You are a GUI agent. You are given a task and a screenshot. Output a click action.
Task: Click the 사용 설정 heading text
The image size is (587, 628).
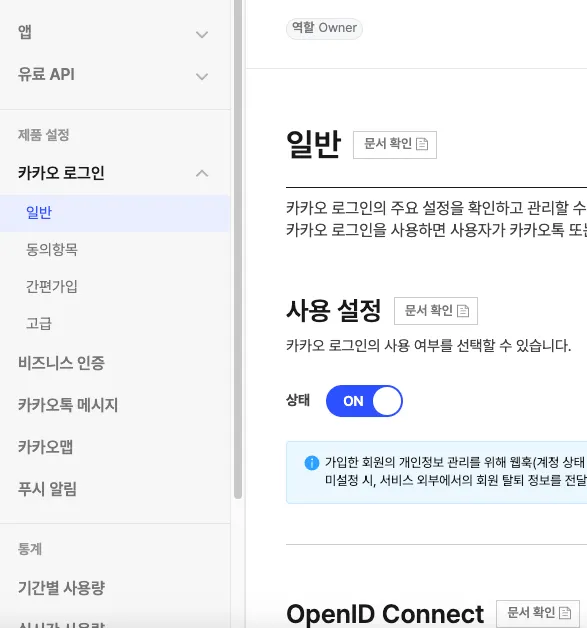(333, 311)
